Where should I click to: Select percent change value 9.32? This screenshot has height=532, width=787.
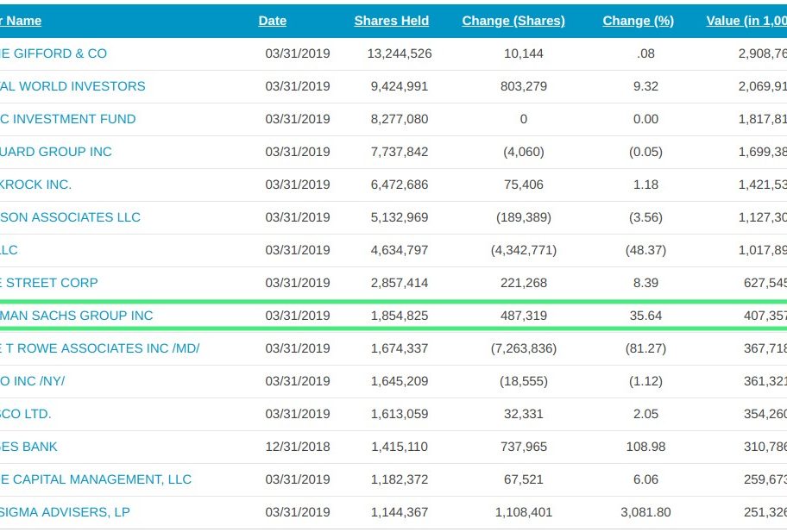[645, 86]
